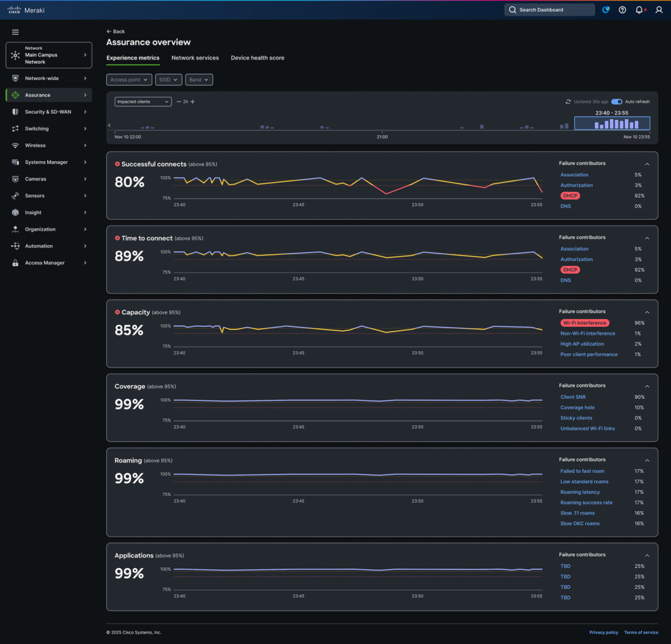Click the Sensors sidebar icon
The width and height of the screenshot is (671, 644).
15,196
